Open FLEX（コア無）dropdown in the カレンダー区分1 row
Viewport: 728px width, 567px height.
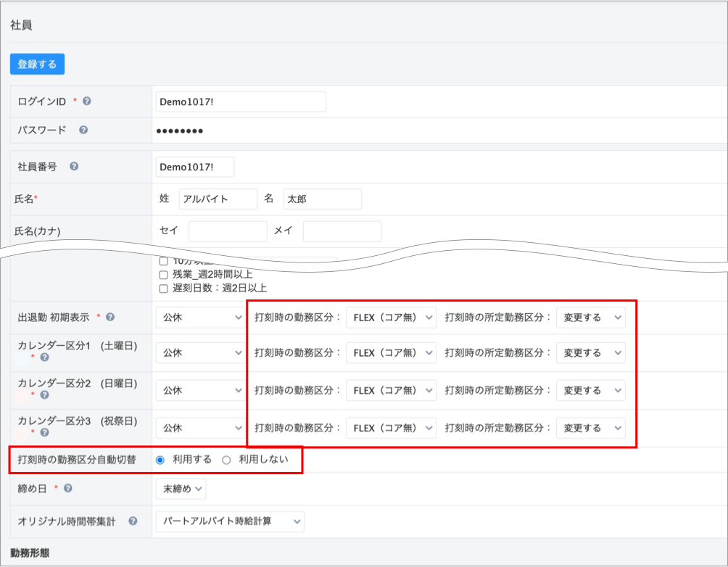pyautogui.click(x=391, y=353)
